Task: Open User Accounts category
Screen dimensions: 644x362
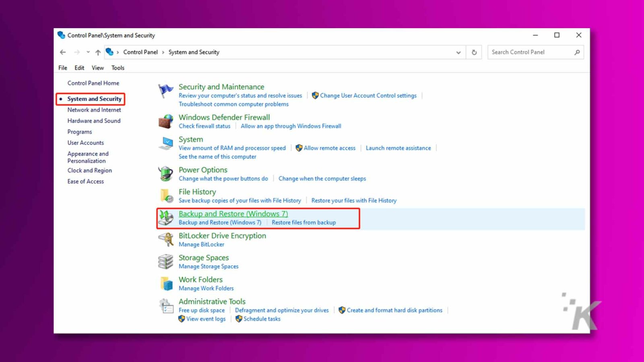Action: click(x=86, y=143)
